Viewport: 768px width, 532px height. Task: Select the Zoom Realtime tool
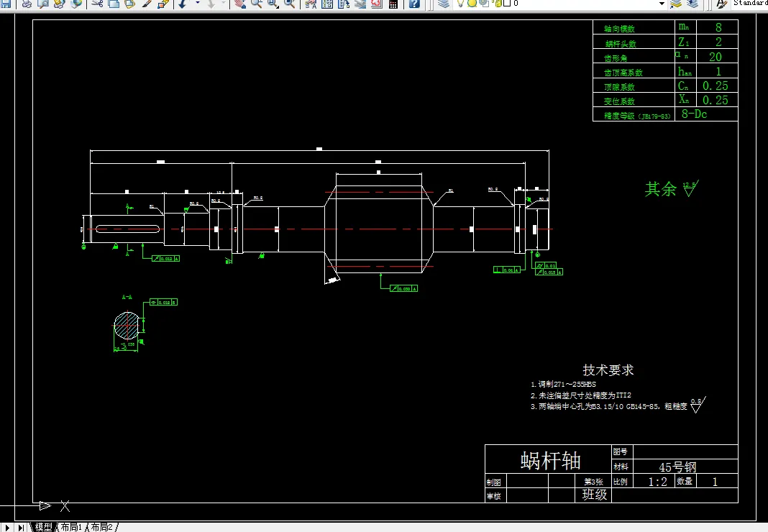(256, 4)
